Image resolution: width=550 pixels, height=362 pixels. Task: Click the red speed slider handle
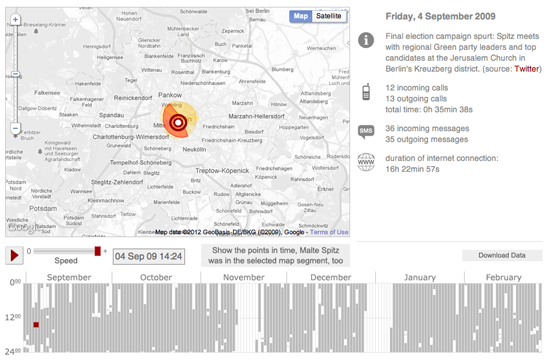98,251
